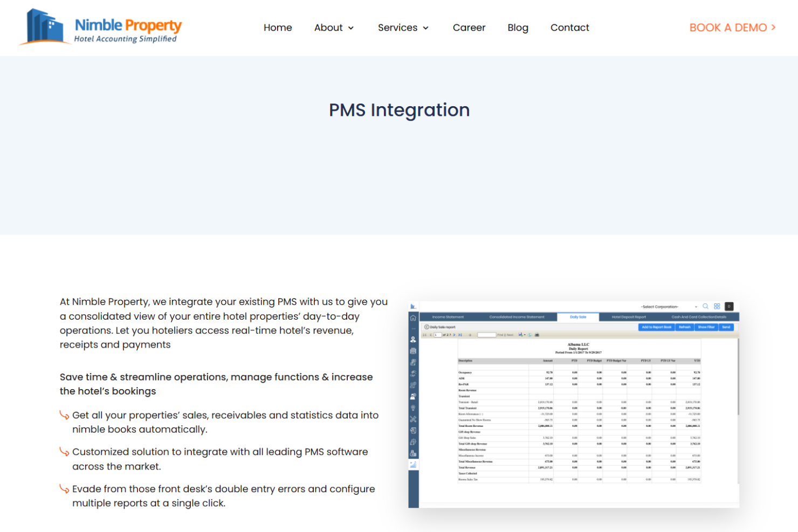Click the print icon in the report toolbar

tap(536, 335)
